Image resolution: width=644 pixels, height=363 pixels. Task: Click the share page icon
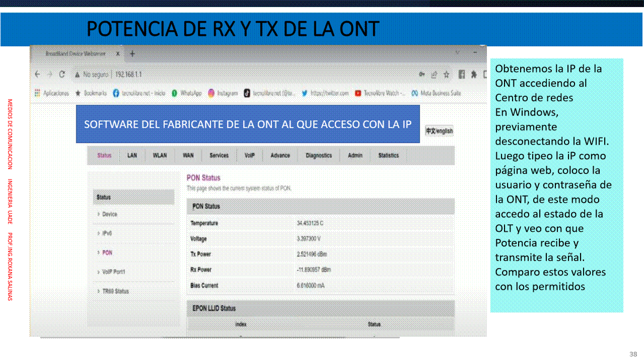tap(434, 75)
